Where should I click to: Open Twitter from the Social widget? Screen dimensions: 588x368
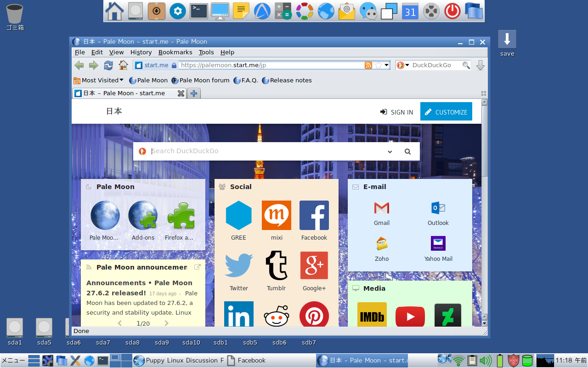click(238, 265)
